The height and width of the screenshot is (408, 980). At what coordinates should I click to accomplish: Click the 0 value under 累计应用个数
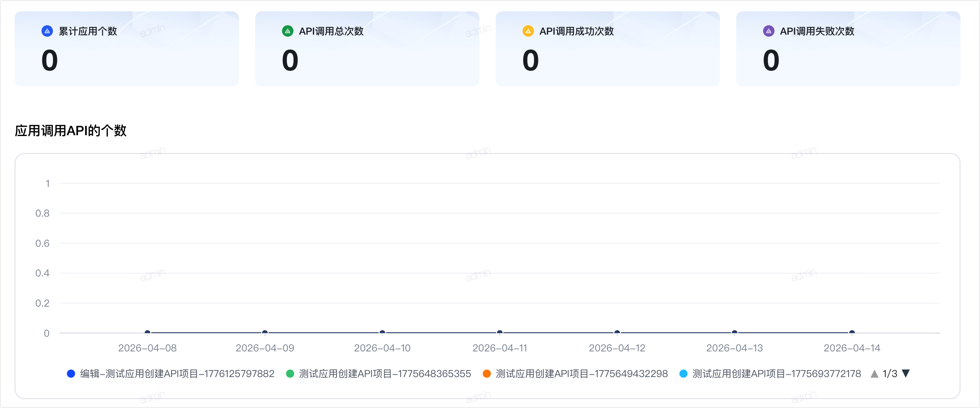pyautogui.click(x=50, y=60)
